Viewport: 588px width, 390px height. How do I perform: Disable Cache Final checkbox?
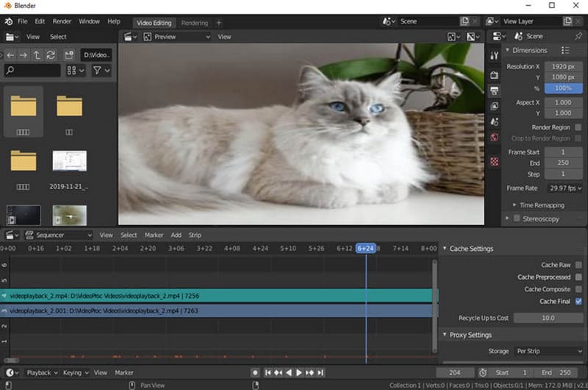(578, 302)
